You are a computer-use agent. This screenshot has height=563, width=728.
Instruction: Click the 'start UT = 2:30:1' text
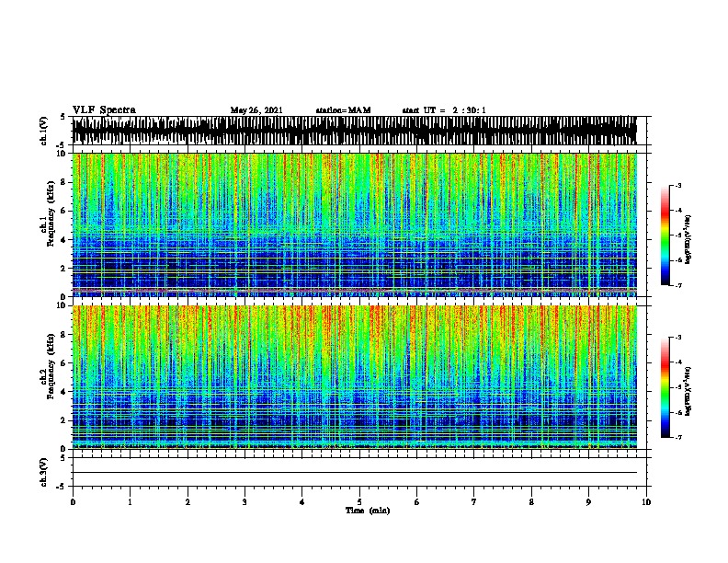[x=444, y=110]
